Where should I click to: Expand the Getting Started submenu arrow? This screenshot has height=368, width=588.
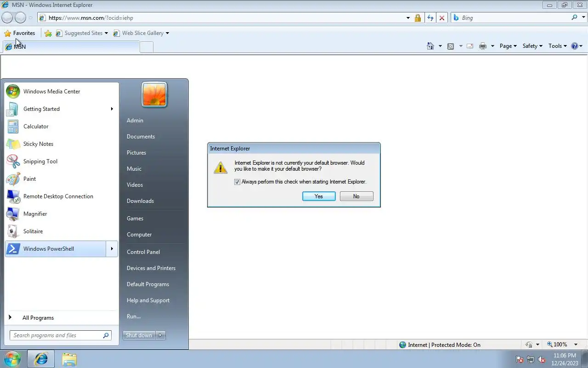[x=112, y=109]
